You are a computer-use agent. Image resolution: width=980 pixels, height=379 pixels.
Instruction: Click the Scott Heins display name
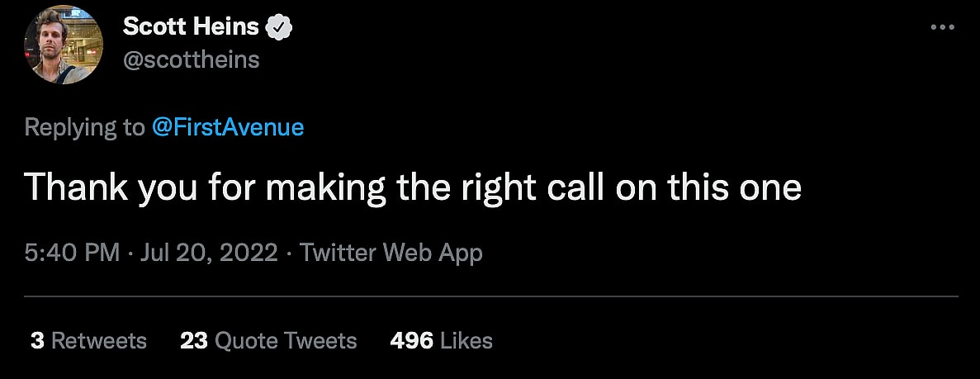[192, 27]
